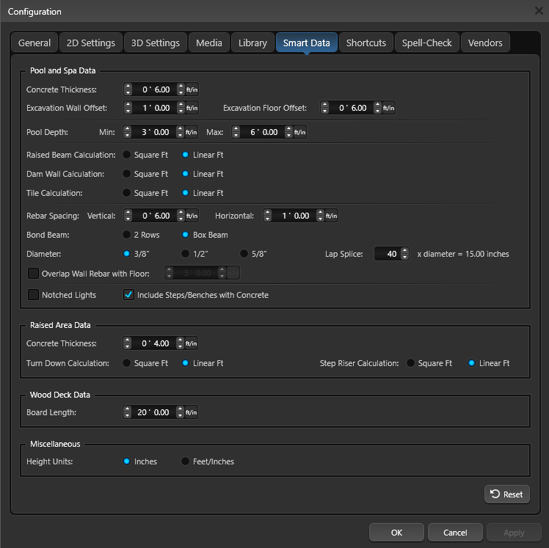The width and height of the screenshot is (549, 548).
Task: Use inches stepper of Pool Depth Max
Action: pos(289,132)
